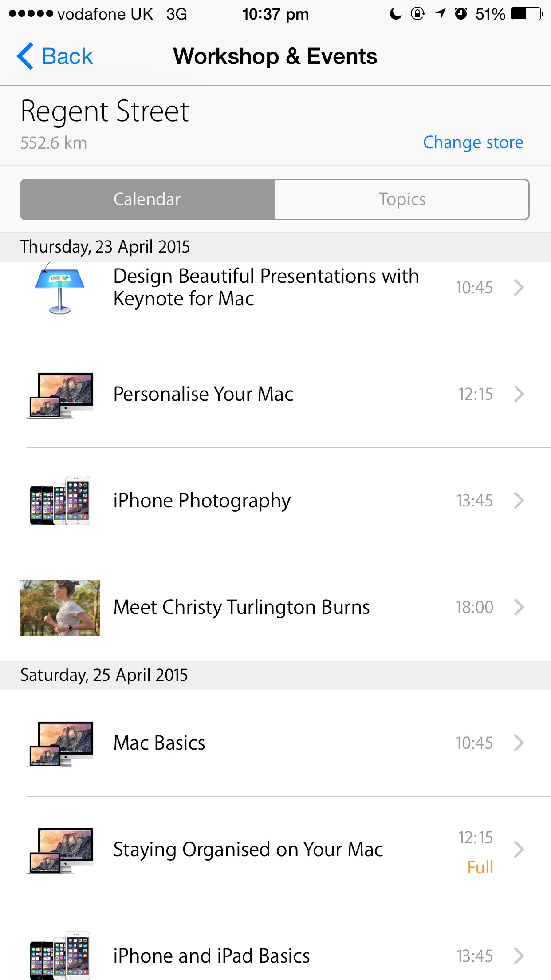Screen dimensions: 551x980
Task: Tap the iPhone Photography phones icon
Action: tap(60, 501)
